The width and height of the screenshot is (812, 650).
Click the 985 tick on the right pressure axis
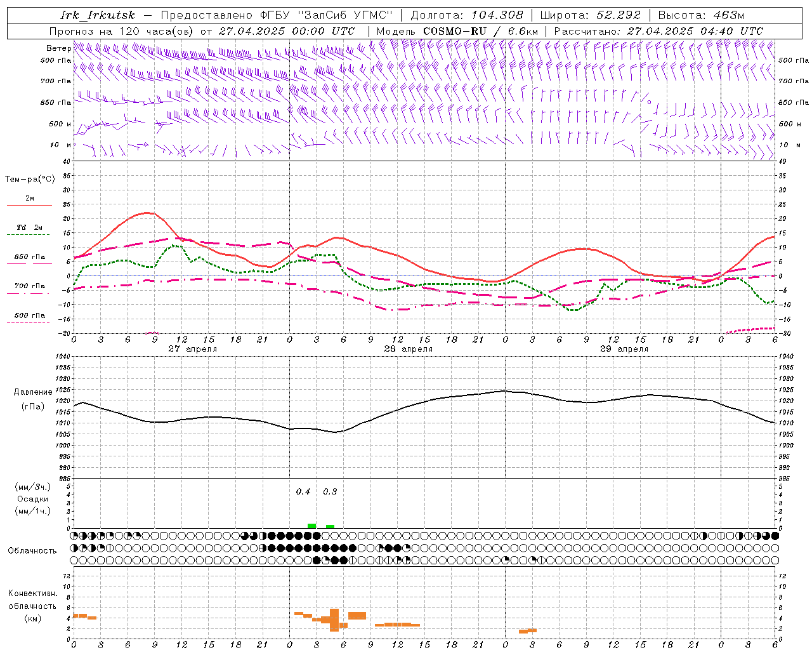pyautogui.click(x=784, y=479)
